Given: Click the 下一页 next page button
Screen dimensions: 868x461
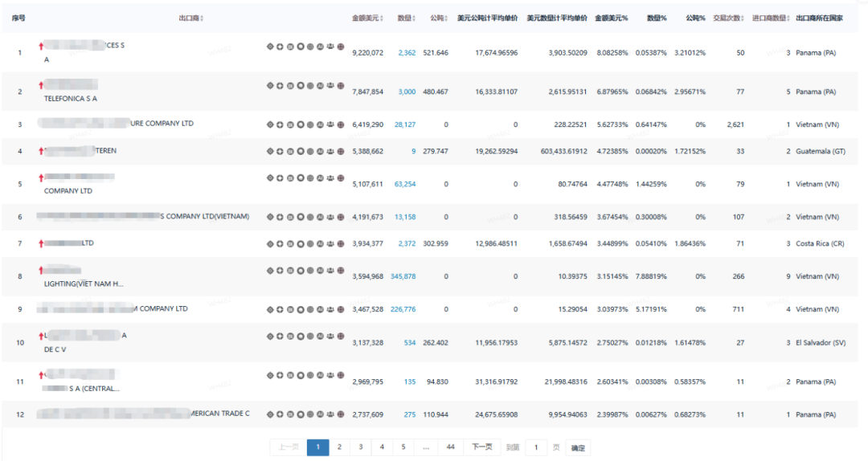Looking at the screenshot, I should (x=481, y=447).
